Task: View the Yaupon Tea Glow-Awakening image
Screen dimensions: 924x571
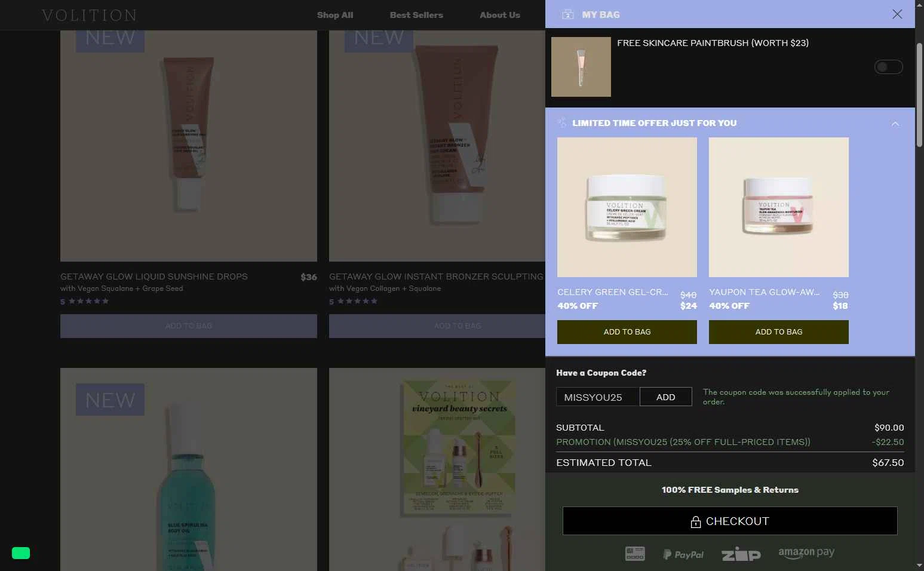Action: 778,207
